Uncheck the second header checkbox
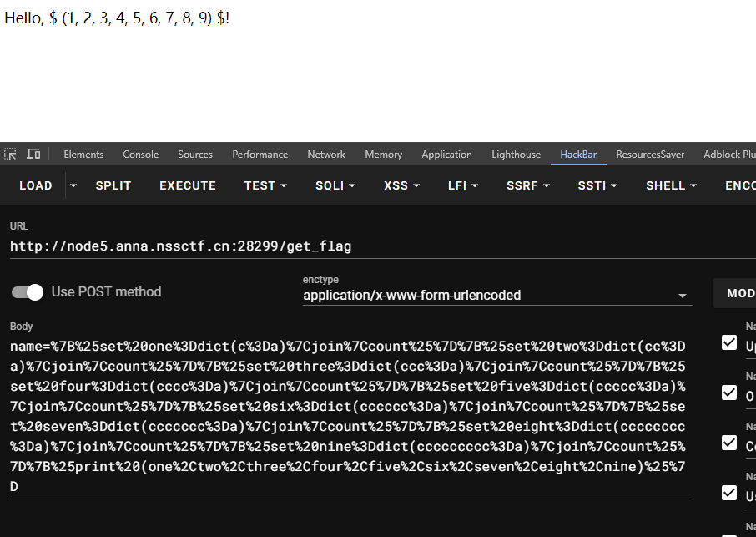The image size is (756, 537). pos(729,393)
